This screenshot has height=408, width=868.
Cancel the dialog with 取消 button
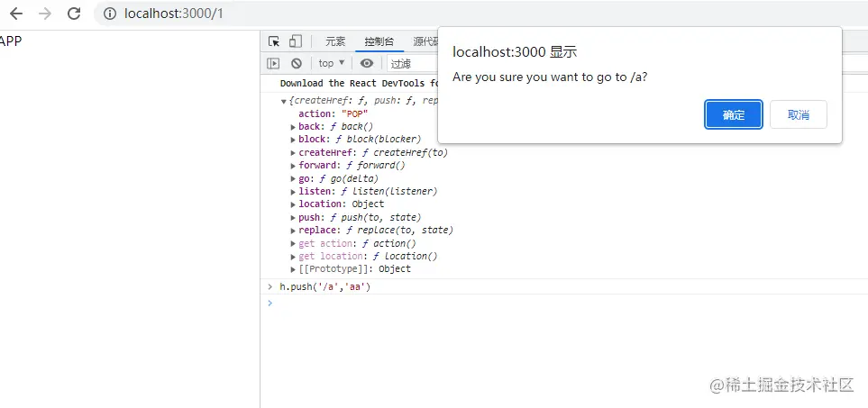pos(799,114)
